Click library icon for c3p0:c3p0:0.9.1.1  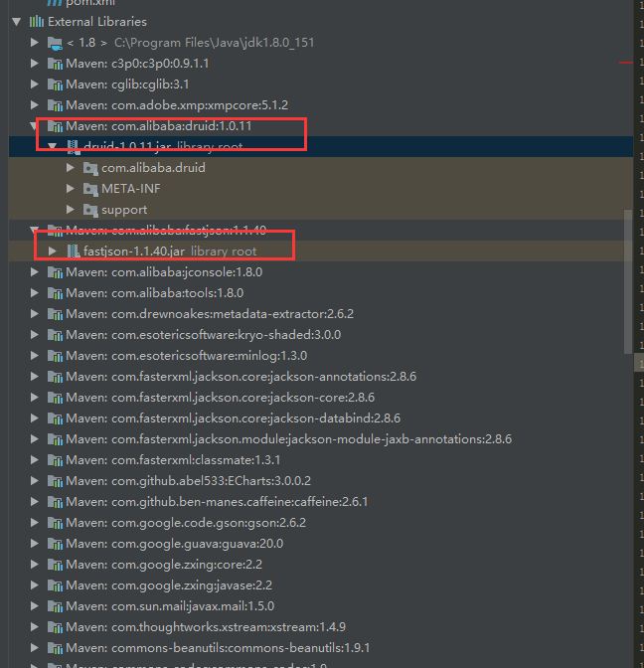coord(55,64)
